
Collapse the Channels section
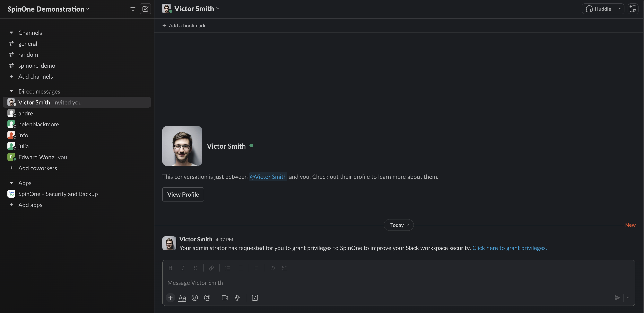pyautogui.click(x=11, y=33)
